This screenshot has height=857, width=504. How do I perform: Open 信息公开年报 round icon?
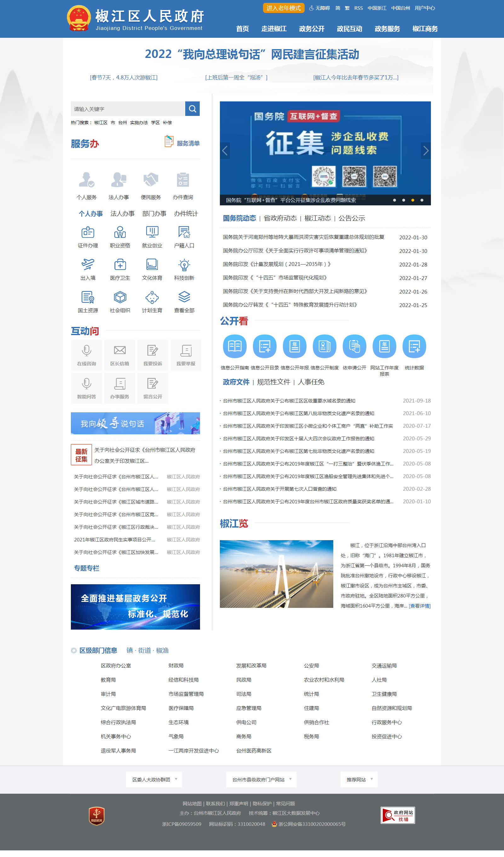(x=295, y=346)
